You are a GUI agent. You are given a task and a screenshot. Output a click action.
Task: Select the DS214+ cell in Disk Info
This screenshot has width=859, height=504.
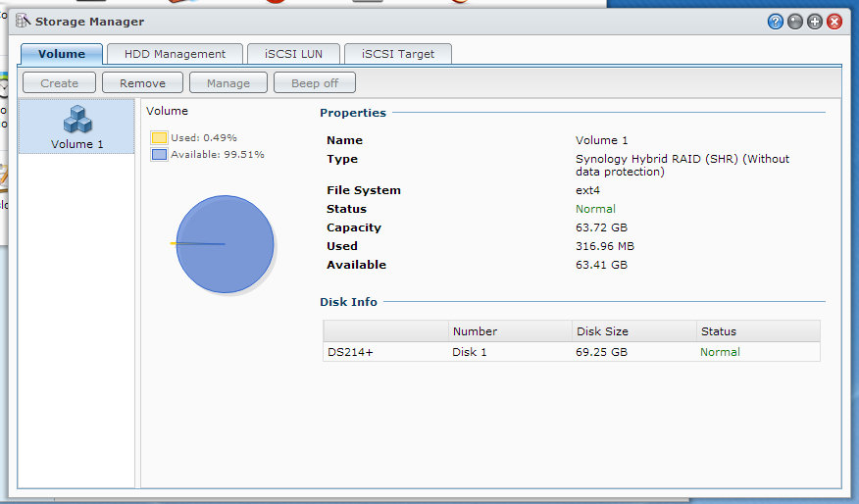click(350, 352)
